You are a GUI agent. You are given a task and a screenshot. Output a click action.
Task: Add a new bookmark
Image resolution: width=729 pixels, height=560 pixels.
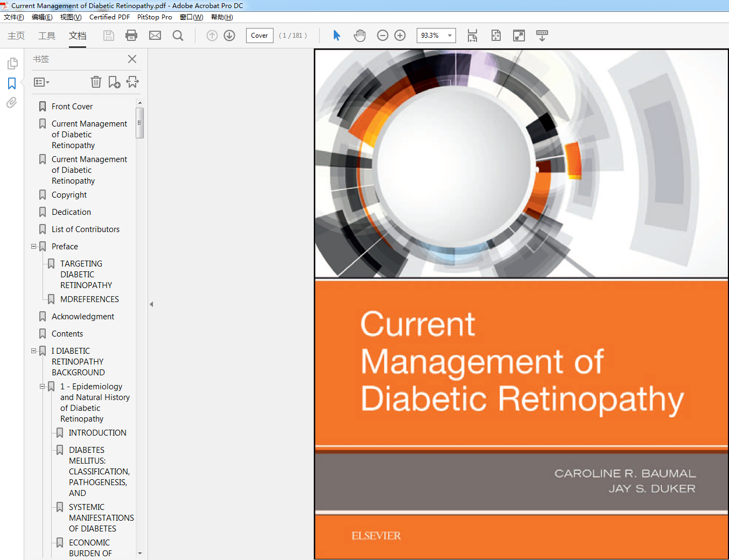(114, 82)
